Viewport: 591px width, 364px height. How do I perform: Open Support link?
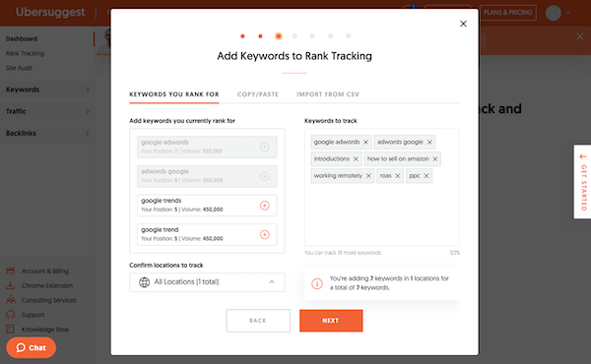[x=33, y=315]
